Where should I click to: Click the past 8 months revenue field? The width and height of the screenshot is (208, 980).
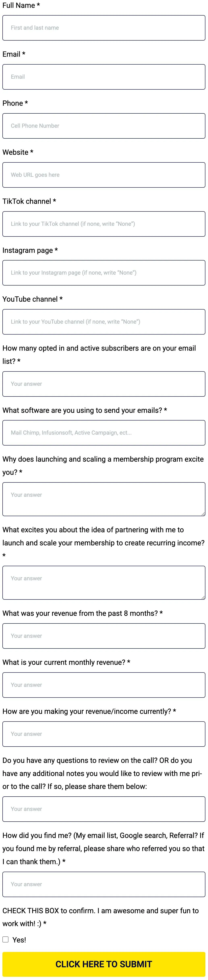coord(104,636)
